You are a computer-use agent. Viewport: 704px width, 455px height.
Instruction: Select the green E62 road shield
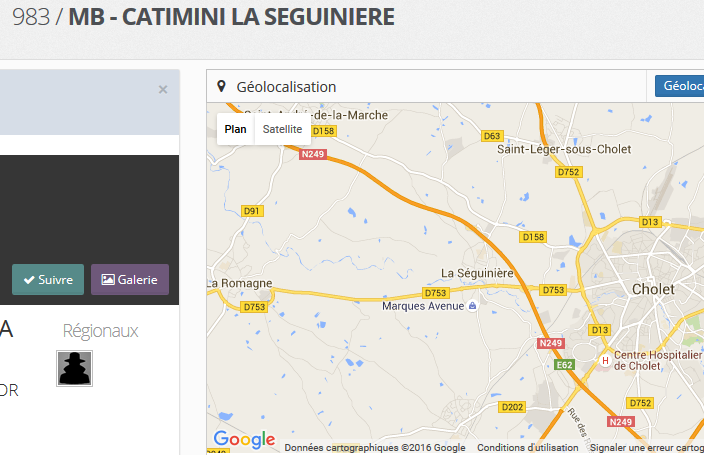coord(565,365)
